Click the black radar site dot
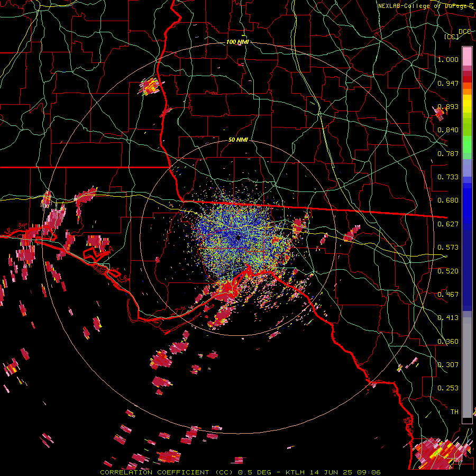 (x=239, y=237)
